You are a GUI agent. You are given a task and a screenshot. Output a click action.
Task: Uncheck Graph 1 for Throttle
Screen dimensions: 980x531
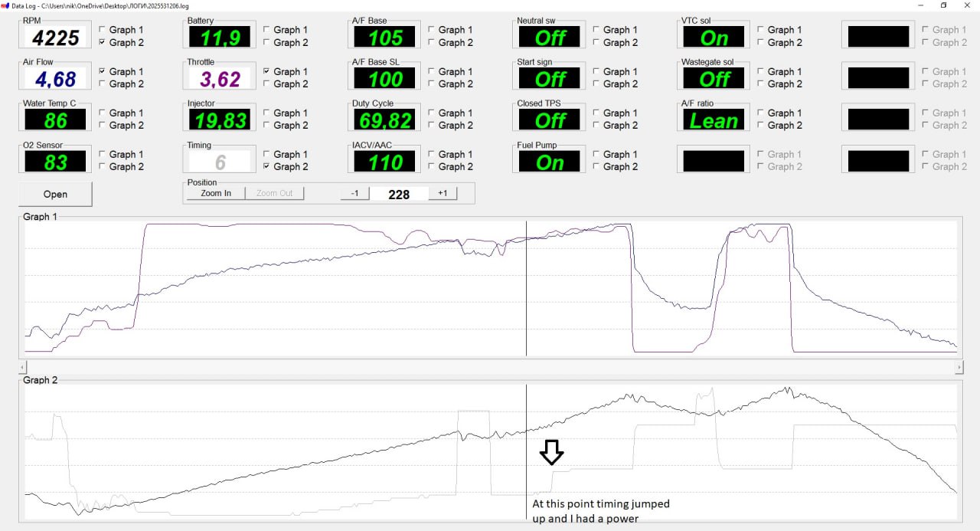click(267, 71)
